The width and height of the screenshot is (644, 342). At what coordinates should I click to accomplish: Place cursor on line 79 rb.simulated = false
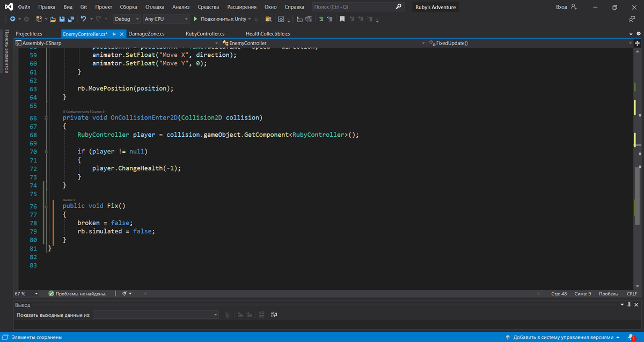pyautogui.click(x=115, y=231)
